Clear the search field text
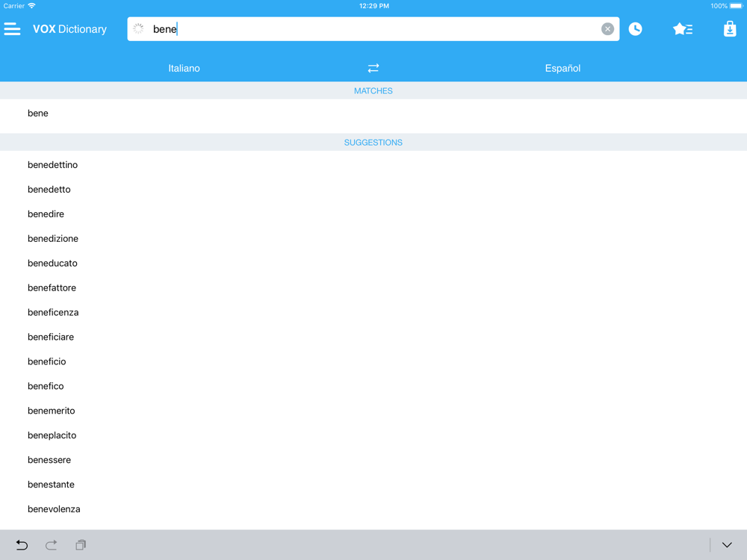The width and height of the screenshot is (747, 560). coord(607,29)
